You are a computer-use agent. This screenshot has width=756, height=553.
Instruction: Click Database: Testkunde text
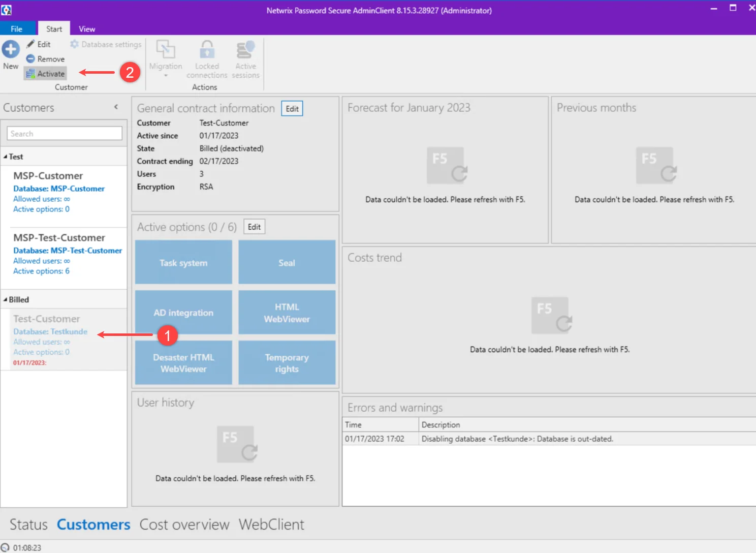tap(50, 331)
